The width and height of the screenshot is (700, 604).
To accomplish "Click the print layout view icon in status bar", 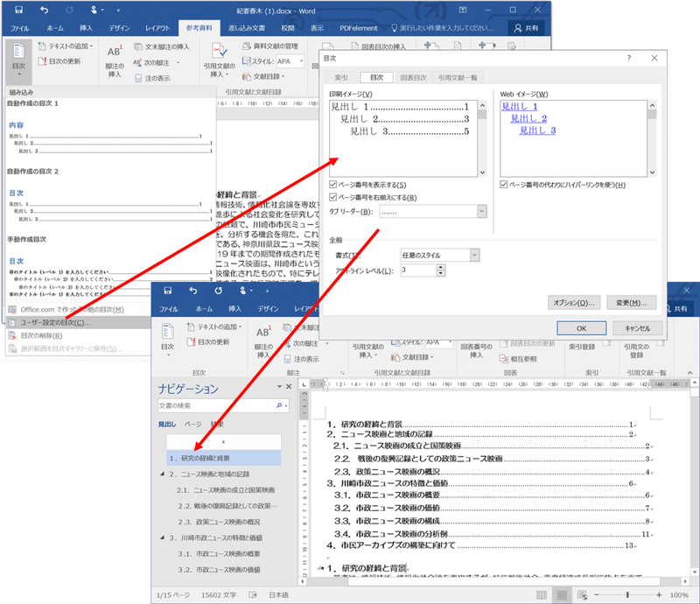I will pos(562,594).
